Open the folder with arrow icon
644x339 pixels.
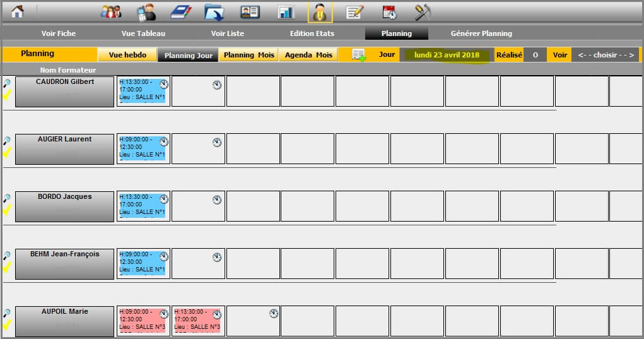coord(214,12)
